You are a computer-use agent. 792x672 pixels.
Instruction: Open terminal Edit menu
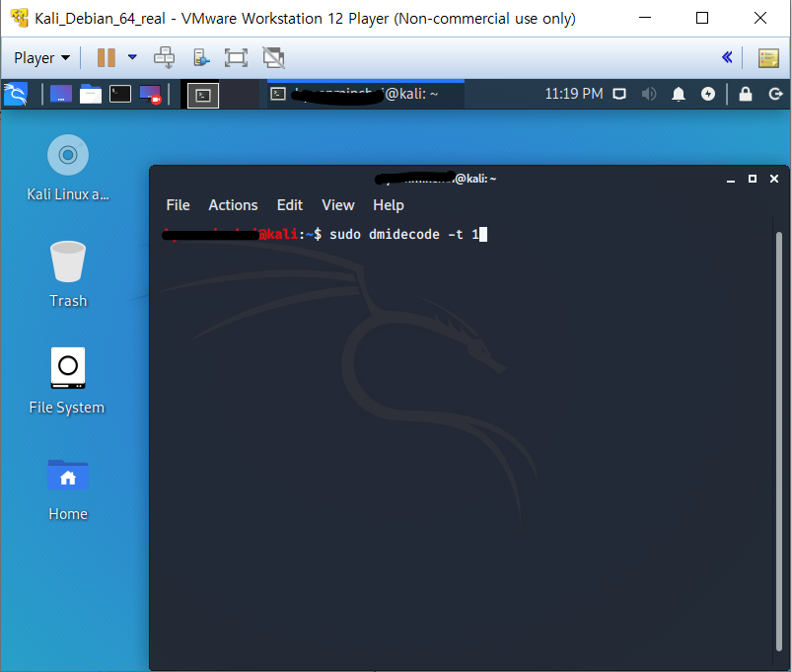click(289, 205)
